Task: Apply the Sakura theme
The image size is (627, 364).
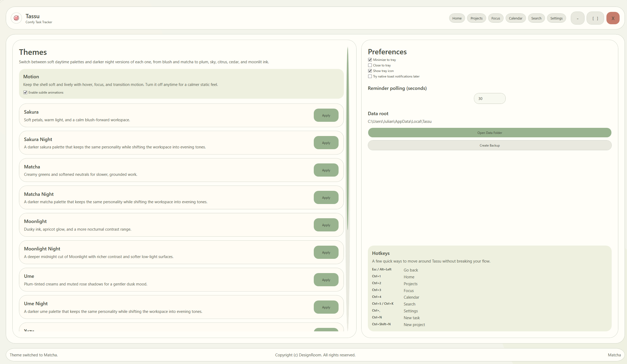Action: click(326, 115)
